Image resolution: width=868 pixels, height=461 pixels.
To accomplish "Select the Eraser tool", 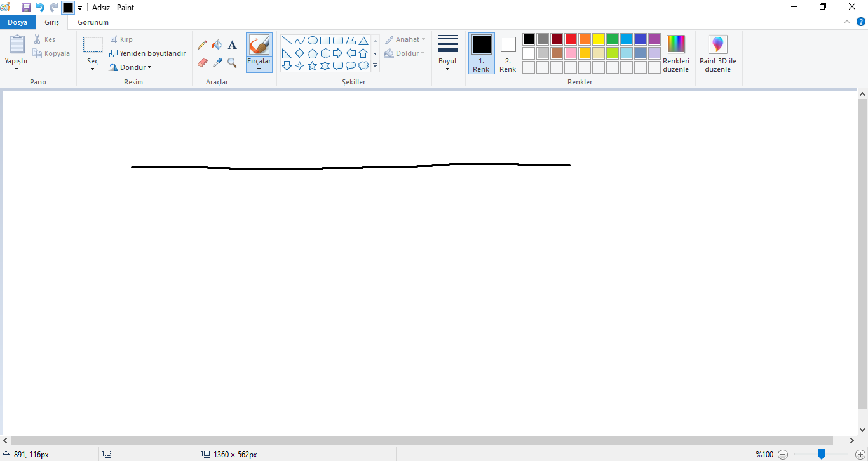I will (202, 63).
